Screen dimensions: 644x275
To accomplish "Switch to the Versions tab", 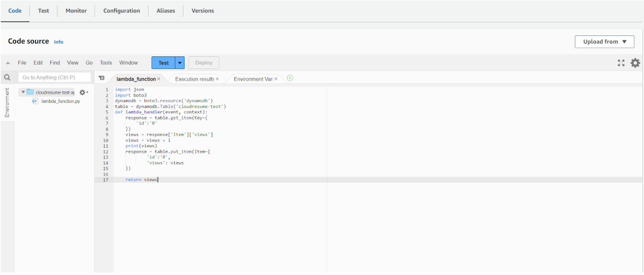I will (203, 11).
